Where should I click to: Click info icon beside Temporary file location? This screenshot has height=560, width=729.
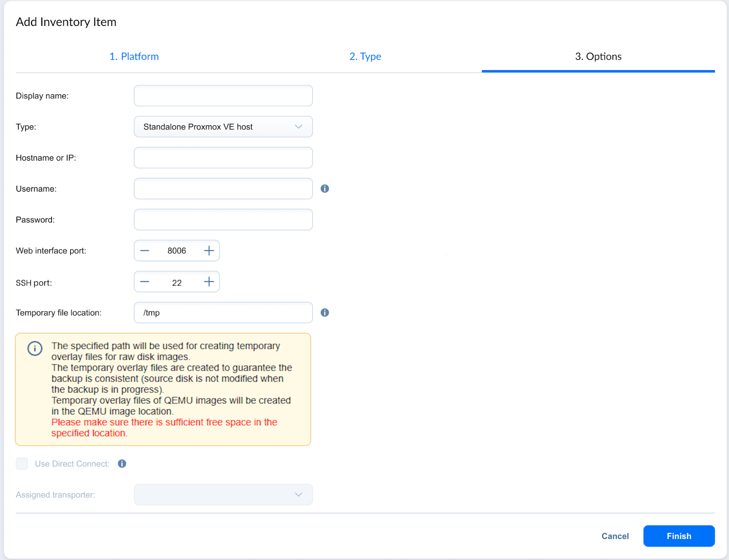[x=324, y=312]
